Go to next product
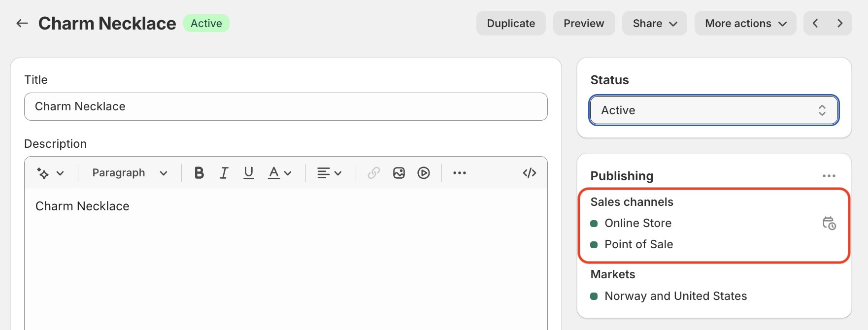 [x=840, y=23]
